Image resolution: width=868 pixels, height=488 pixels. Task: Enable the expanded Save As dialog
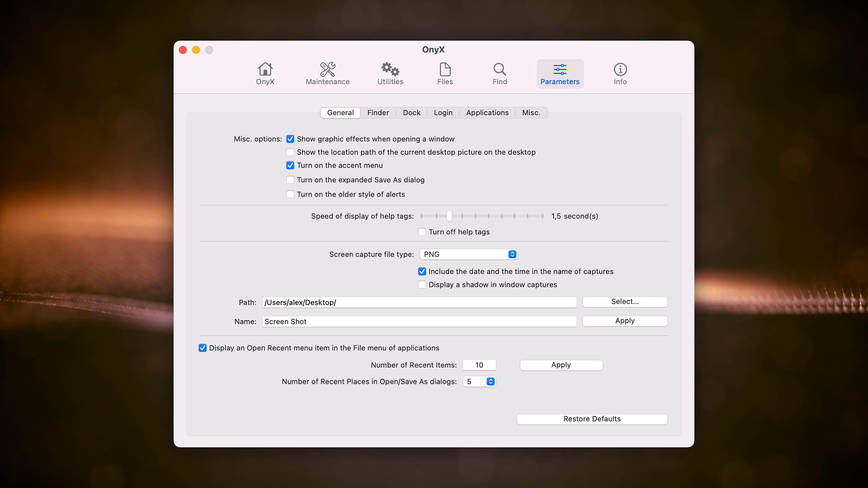[290, 180]
